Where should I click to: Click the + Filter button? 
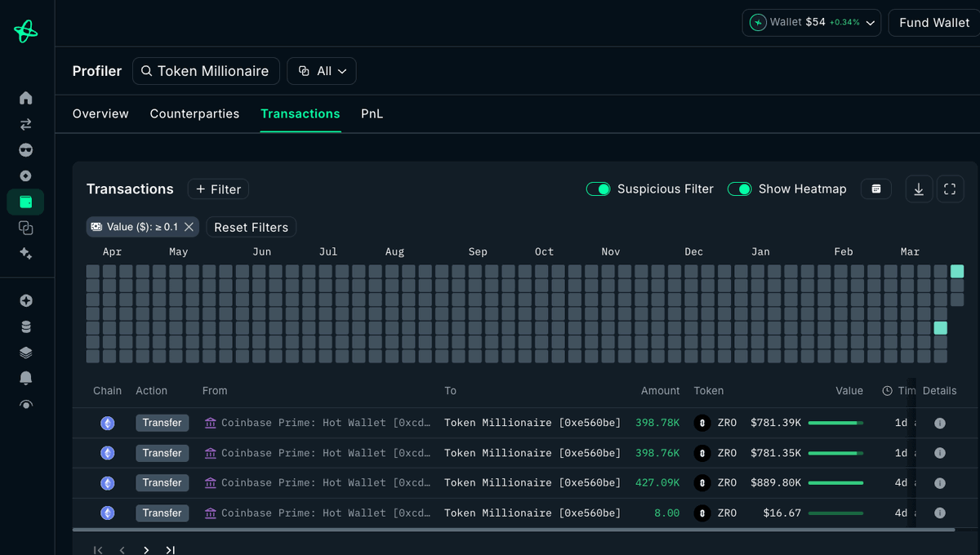click(x=218, y=189)
